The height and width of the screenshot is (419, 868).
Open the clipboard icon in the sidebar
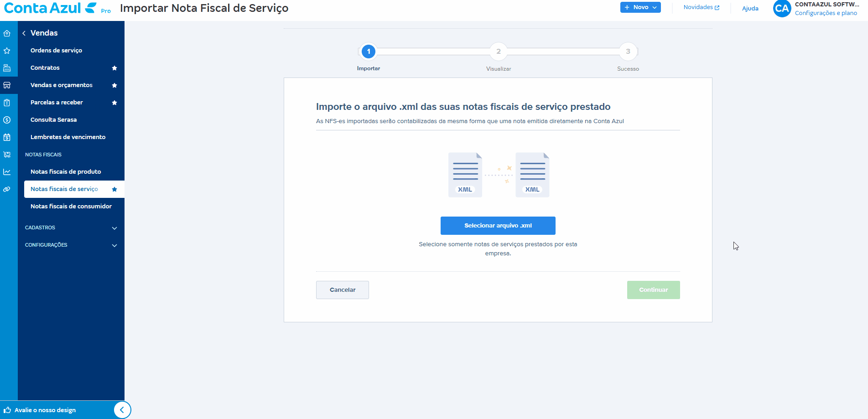click(x=7, y=103)
